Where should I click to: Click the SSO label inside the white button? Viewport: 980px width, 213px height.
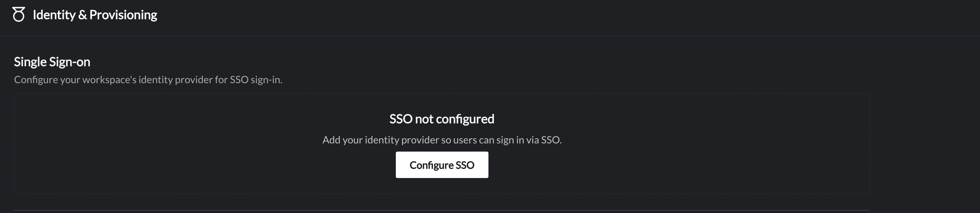465,165
